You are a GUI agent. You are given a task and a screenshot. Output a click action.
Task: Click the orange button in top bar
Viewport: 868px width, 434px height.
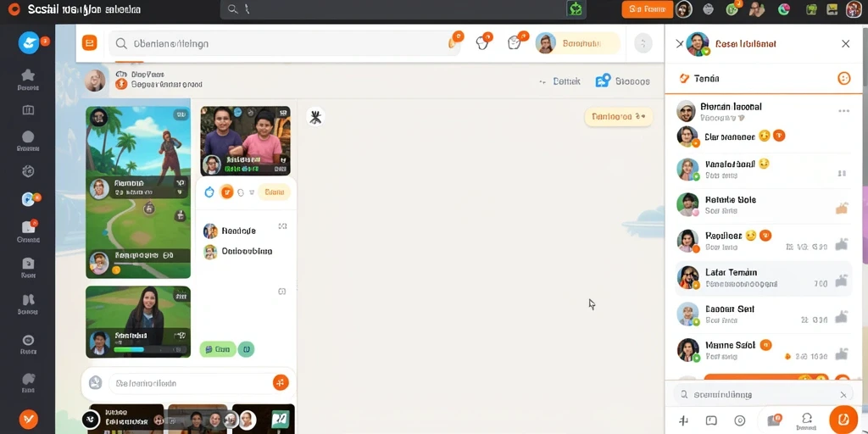pyautogui.click(x=647, y=8)
